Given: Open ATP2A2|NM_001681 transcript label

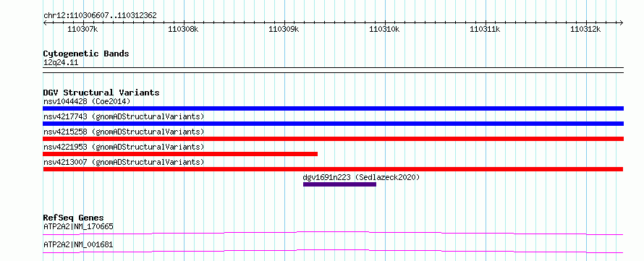Looking at the screenshot, I should 78,245.
